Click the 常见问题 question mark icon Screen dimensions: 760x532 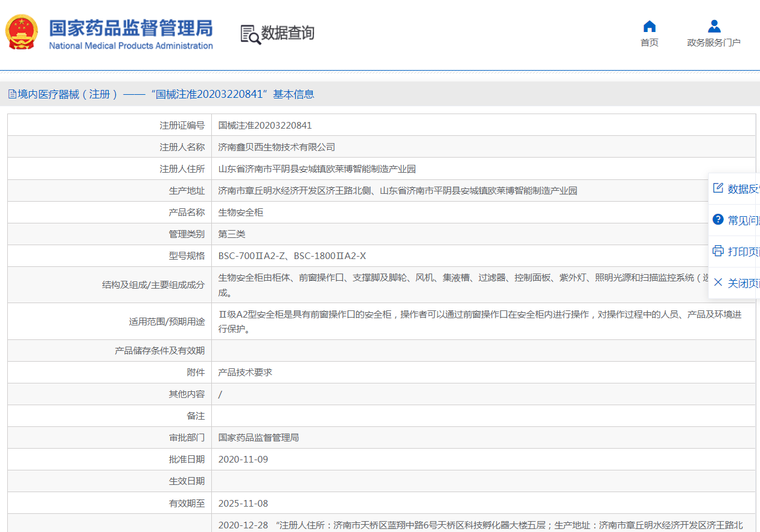[x=718, y=220]
